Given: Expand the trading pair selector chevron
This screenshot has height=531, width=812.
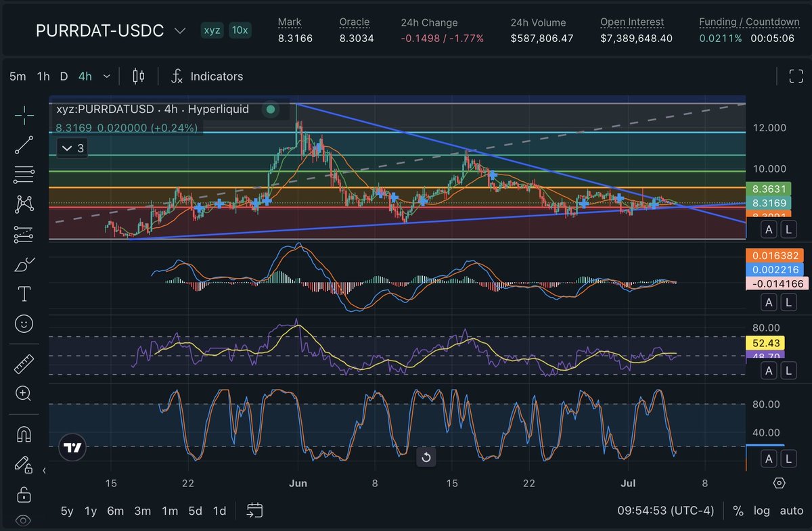Looking at the screenshot, I should (x=180, y=31).
